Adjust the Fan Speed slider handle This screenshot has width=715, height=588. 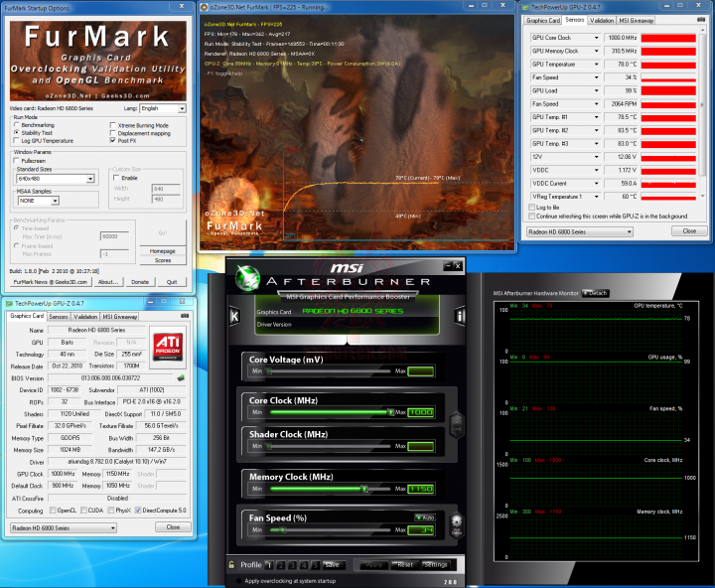(283, 530)
